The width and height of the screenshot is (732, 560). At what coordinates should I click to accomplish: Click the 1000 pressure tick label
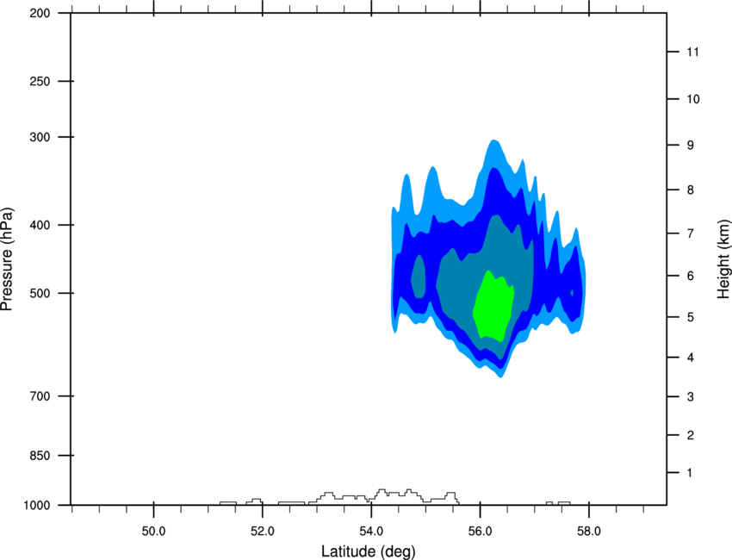[37, 506]
